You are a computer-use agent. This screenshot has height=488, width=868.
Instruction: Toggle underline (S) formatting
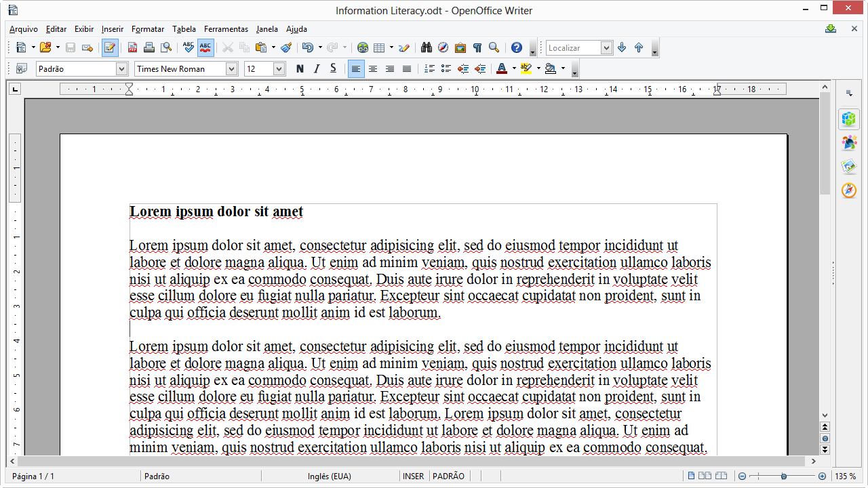[x=333, y=68]
